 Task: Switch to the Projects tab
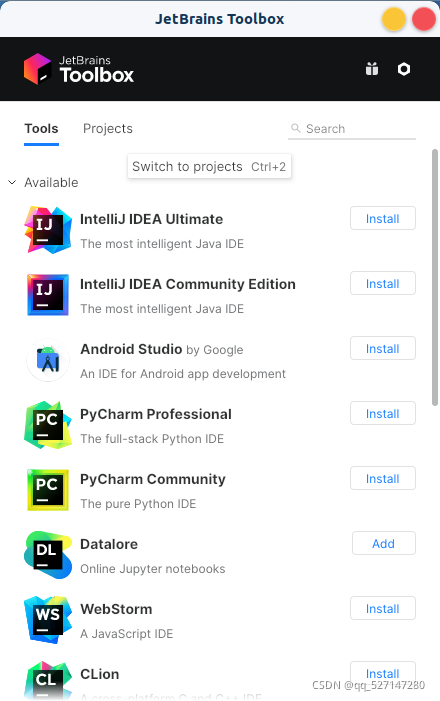pyautogui.click(x=108, y=129)
